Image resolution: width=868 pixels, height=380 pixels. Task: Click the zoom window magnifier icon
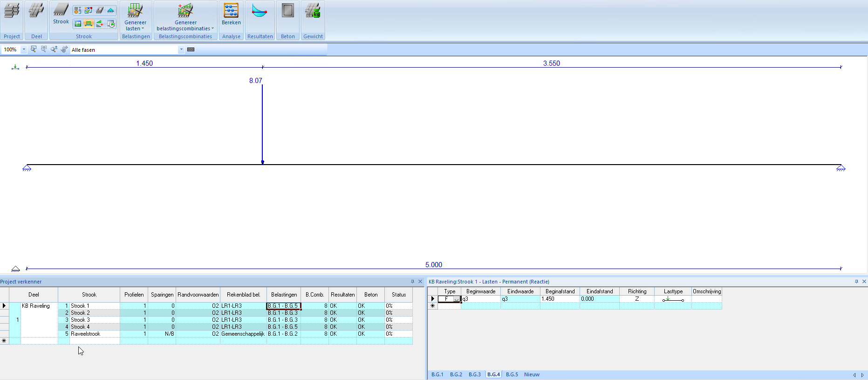tap(34, 49)
